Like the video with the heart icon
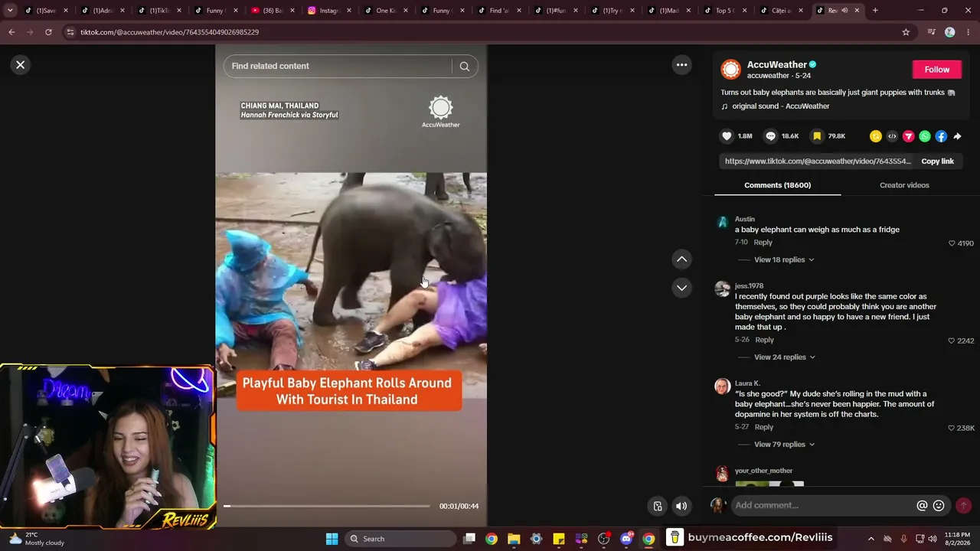 coord(727,136)
